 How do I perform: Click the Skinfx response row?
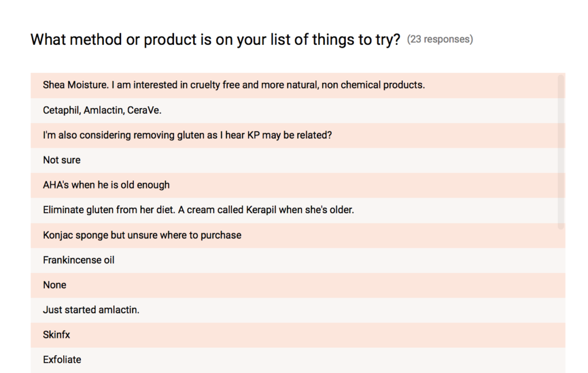click(298, 334)
